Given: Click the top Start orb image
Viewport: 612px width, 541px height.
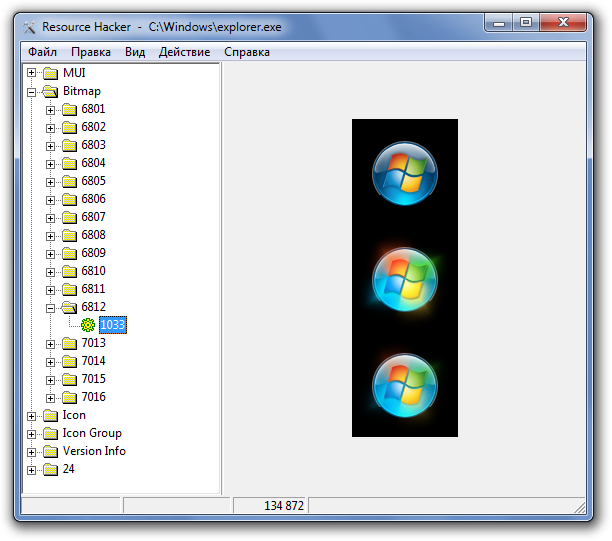Looking at the screenshot, I should pos(404,172).
